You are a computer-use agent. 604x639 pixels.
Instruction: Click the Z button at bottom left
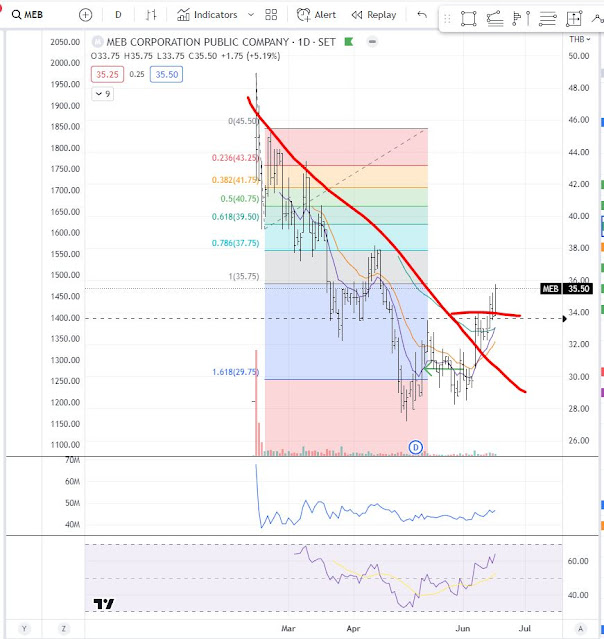64,628
